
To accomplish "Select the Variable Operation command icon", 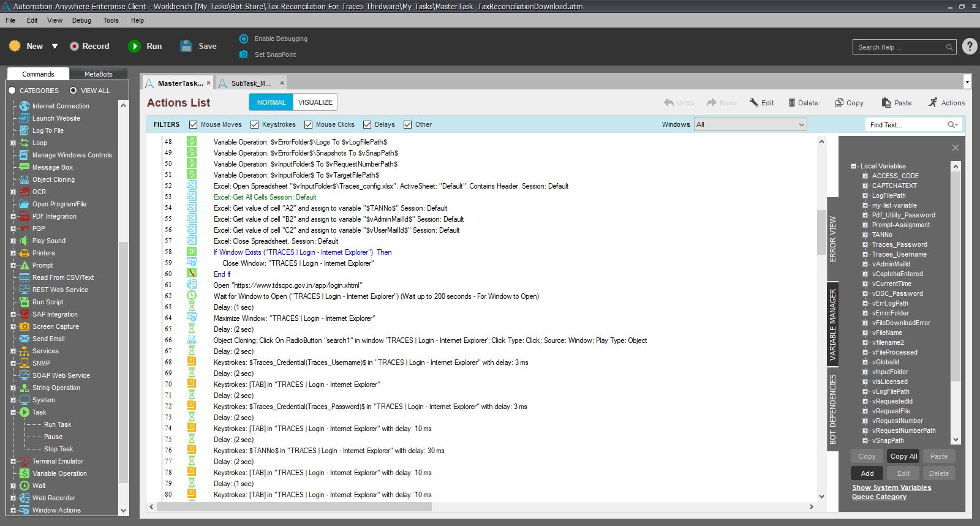I will click(x=24, y=473).
